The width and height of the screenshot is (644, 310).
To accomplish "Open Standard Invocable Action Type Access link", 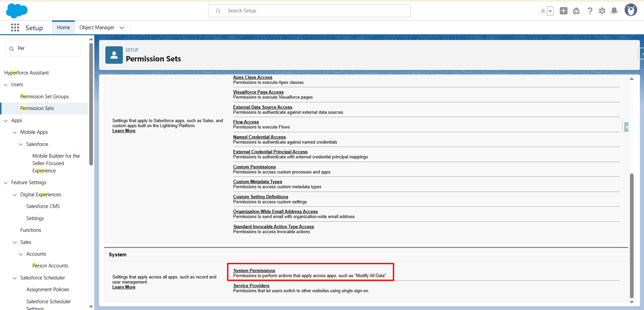I will point(274,227).
